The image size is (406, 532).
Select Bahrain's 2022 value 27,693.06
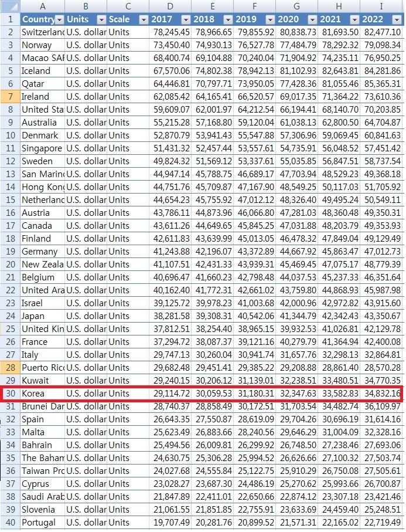[381, 445]
